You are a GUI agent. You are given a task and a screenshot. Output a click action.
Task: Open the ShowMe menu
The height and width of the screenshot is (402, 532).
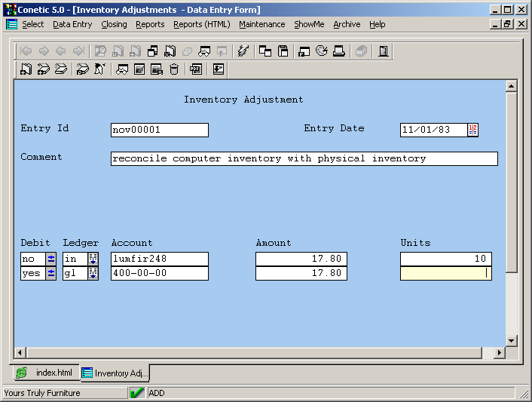pos(309,24)
